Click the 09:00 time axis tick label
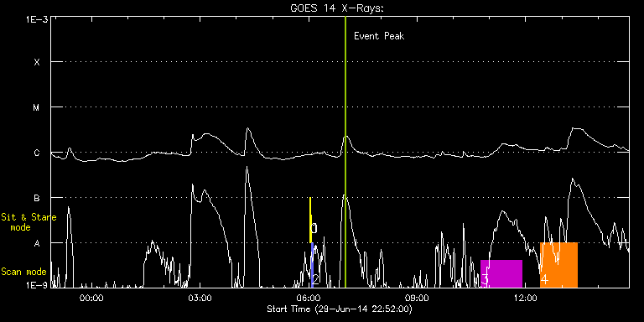Screen dimensions: 644x322 pyautogui.click(x=418, y=298)
